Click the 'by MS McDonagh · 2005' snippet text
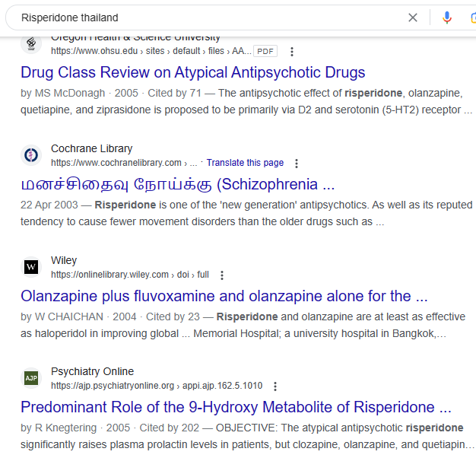The width and height of the screenshot is (476, 458). click(x=79, y=94)
